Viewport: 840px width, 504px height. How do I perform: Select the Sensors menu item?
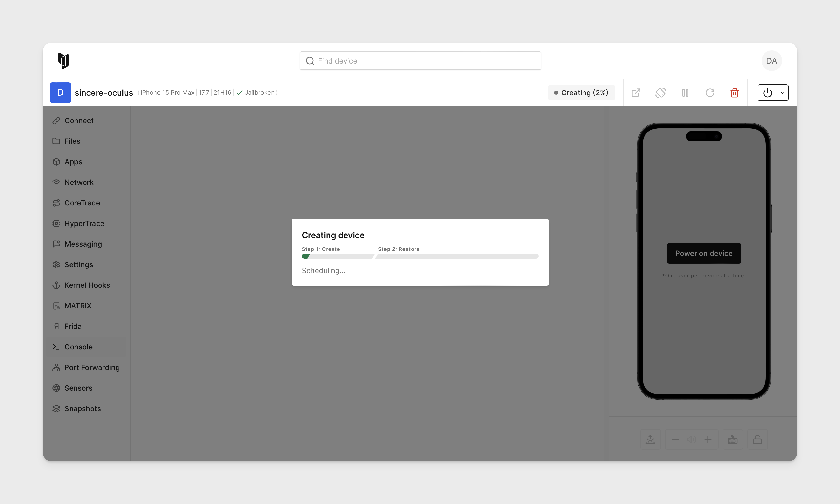pyautogui.click(x=78, y=388)
